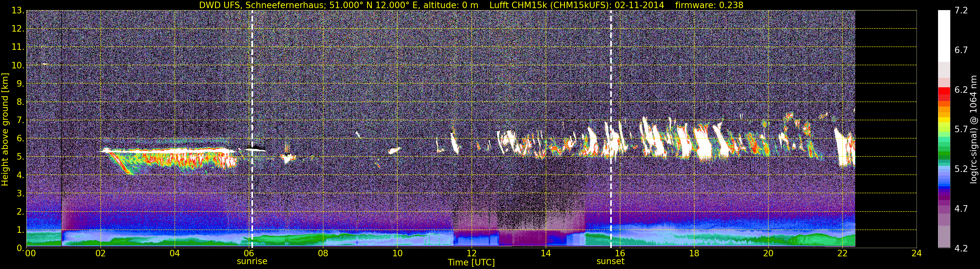Click the '5.7' colorbar tick value
980x269 pixels.
pyautogui.click(x=961, y=129)
